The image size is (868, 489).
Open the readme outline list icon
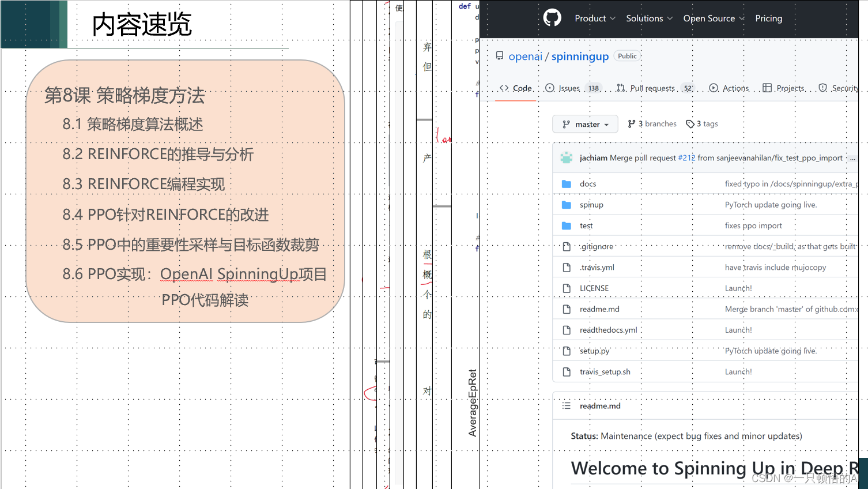click(567, 405)
